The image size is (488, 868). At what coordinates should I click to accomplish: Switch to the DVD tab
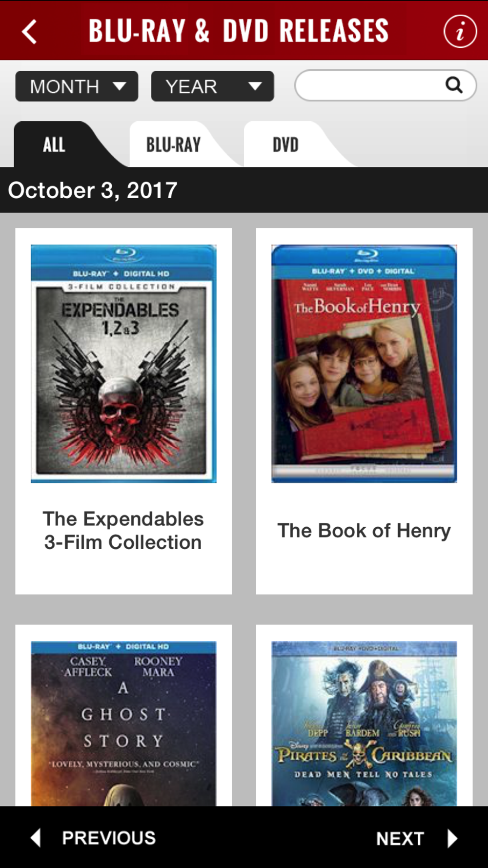click(x=286, y=145)
